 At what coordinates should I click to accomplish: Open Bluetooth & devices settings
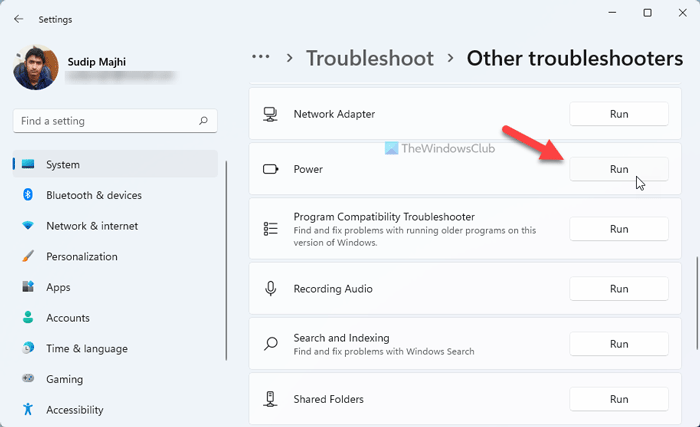pyautogui.click(x=94, y=195)
